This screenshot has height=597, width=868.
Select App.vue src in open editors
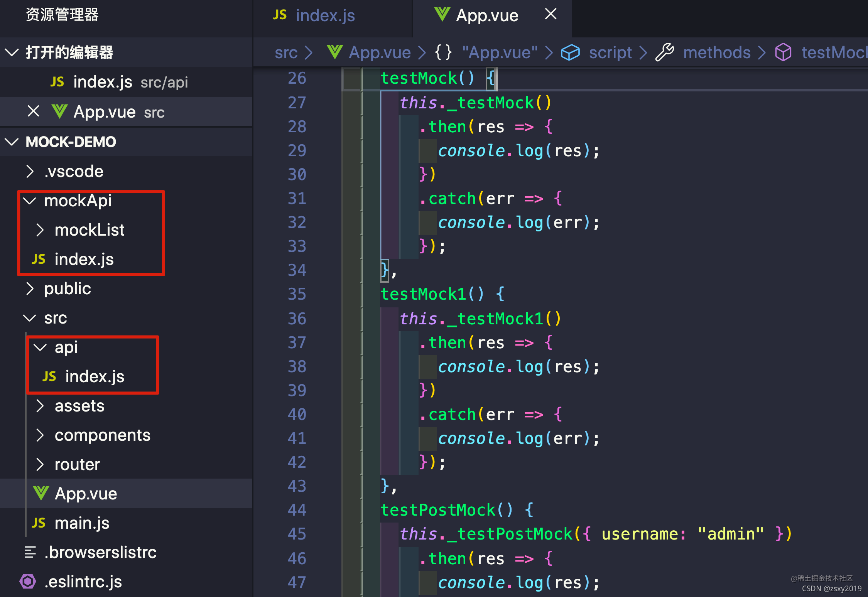pos(126,112)
